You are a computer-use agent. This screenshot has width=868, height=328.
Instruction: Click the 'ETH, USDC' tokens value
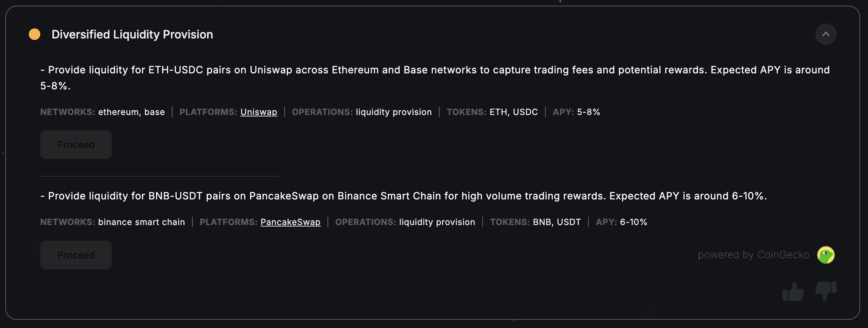[x=514, y=112]
